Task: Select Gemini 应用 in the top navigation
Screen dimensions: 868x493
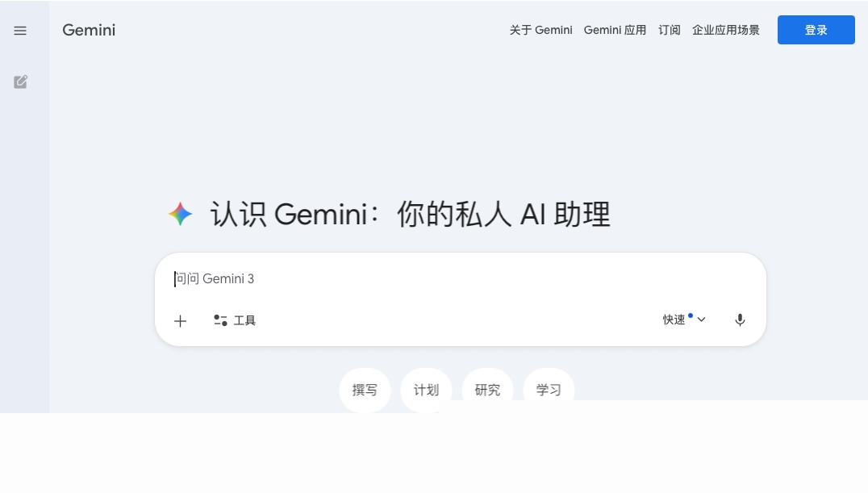Action: click(615, 30)
